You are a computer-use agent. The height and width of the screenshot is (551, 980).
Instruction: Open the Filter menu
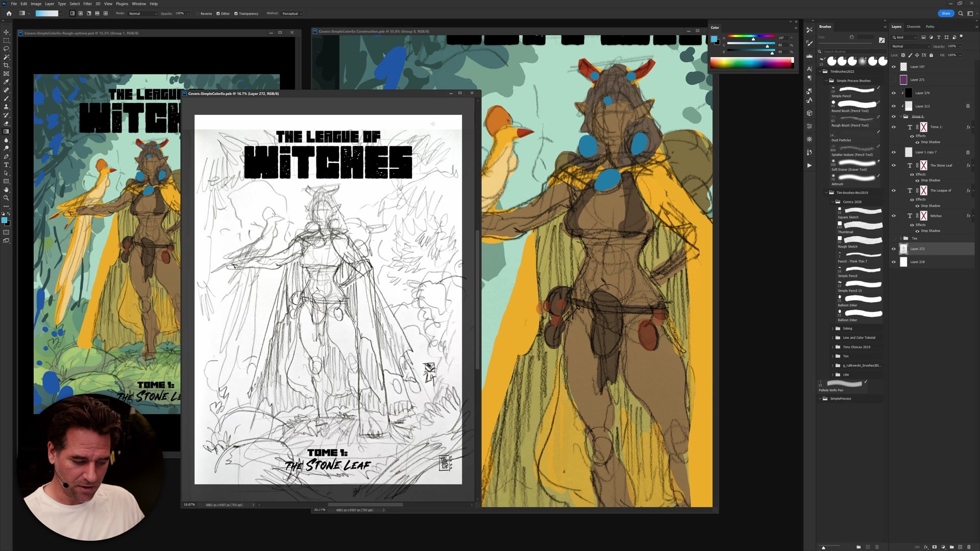(87, 4)
